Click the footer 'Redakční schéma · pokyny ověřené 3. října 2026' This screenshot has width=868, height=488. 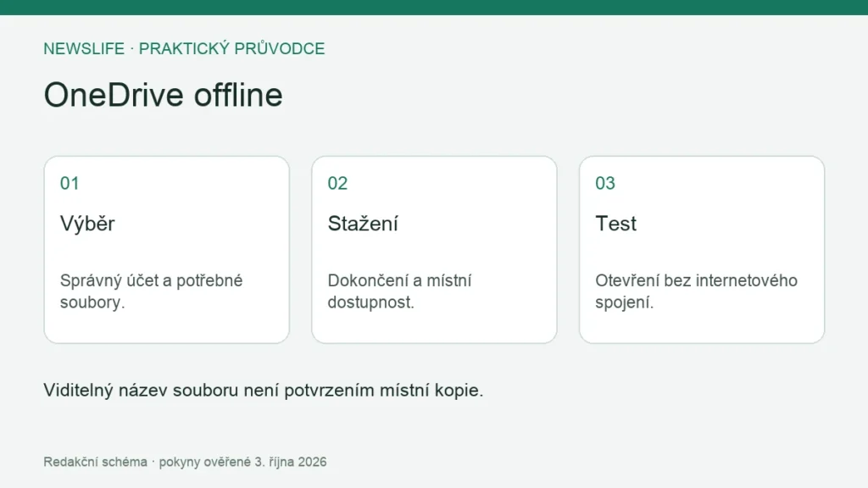185,462
